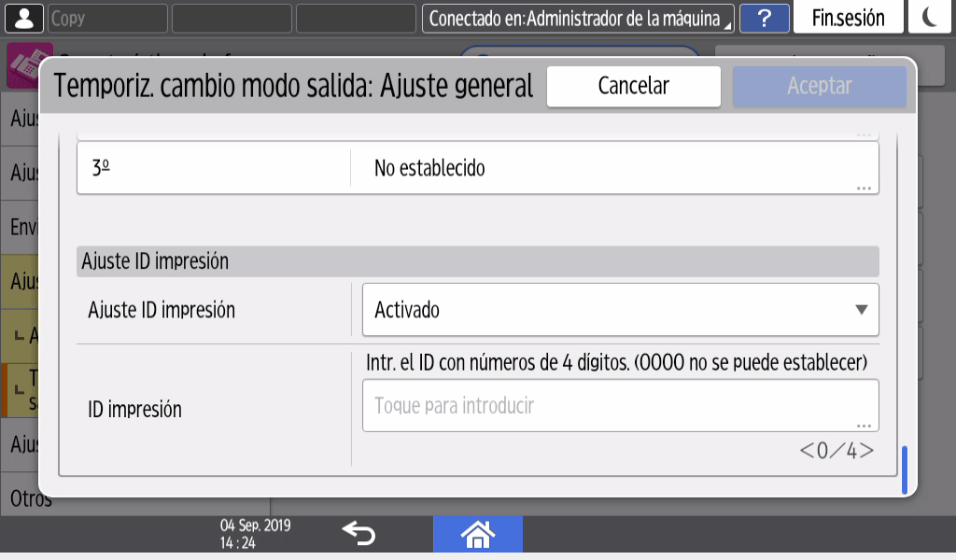
Task: Activate energy saver moon icon
Action: (930, 19)
